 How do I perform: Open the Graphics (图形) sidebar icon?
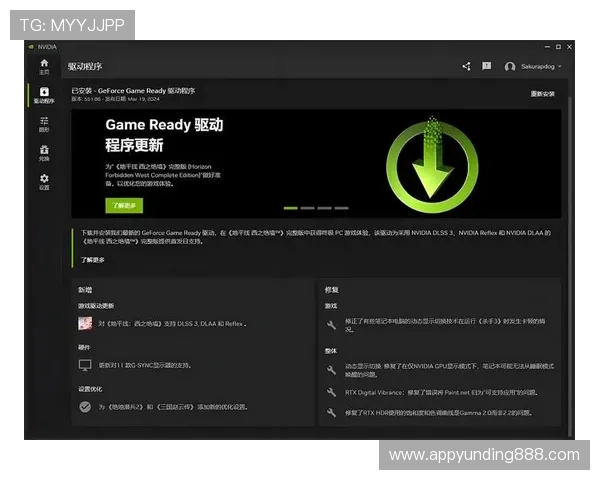[44, 124]
